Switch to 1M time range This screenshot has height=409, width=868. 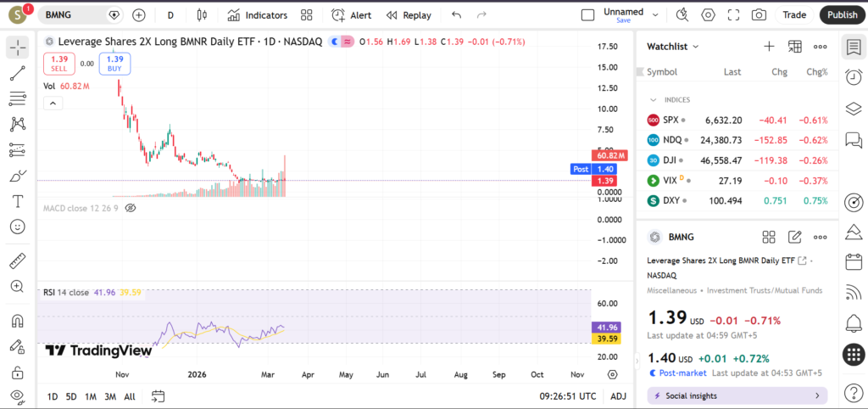point(91,396)
